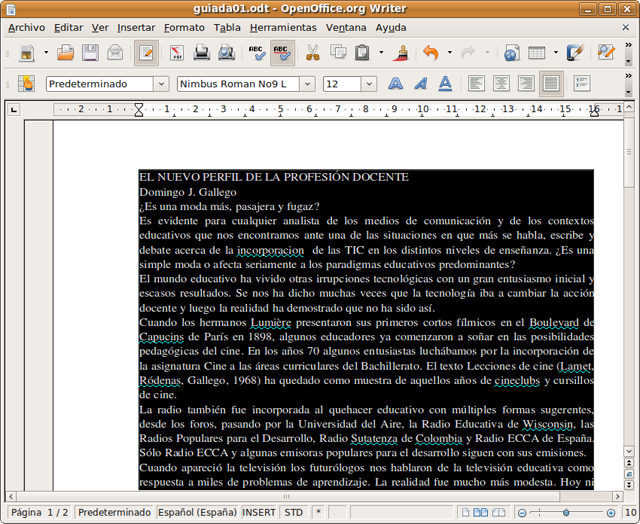Save the document with the floppy icon

(90, 52)
